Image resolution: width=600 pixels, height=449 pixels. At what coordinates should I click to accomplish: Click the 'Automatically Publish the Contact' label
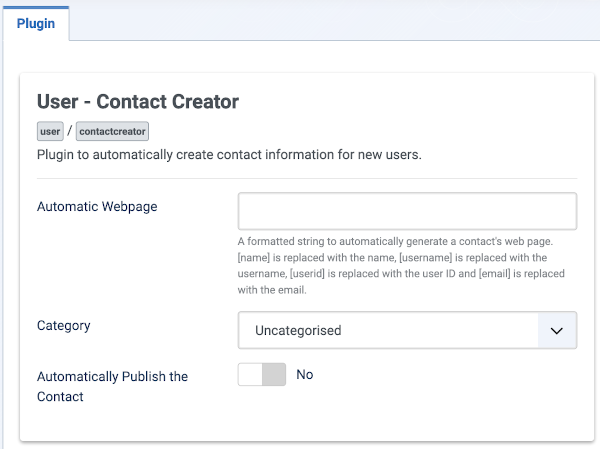point(112,386)
